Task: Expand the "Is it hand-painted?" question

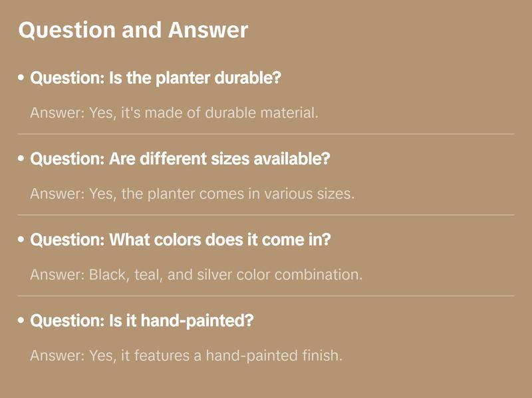Action: [x=142, y=321]
